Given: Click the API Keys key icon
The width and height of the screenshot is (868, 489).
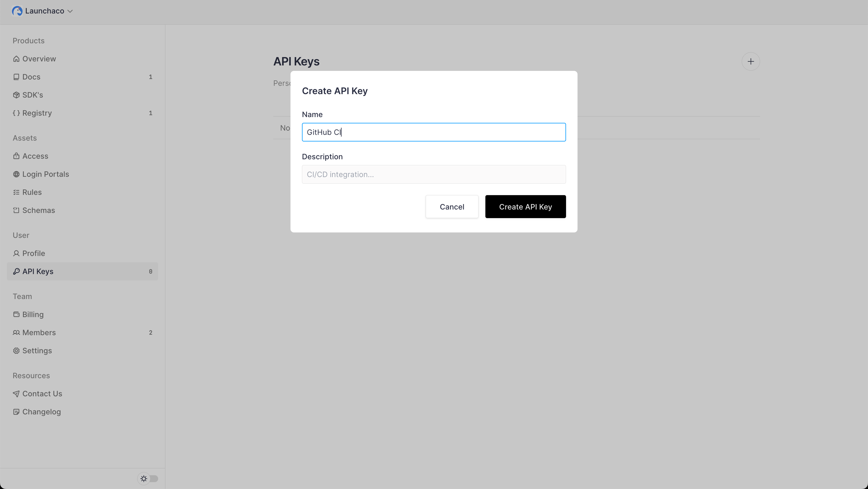Looking at the screenshot, I should tap(16, 271).
